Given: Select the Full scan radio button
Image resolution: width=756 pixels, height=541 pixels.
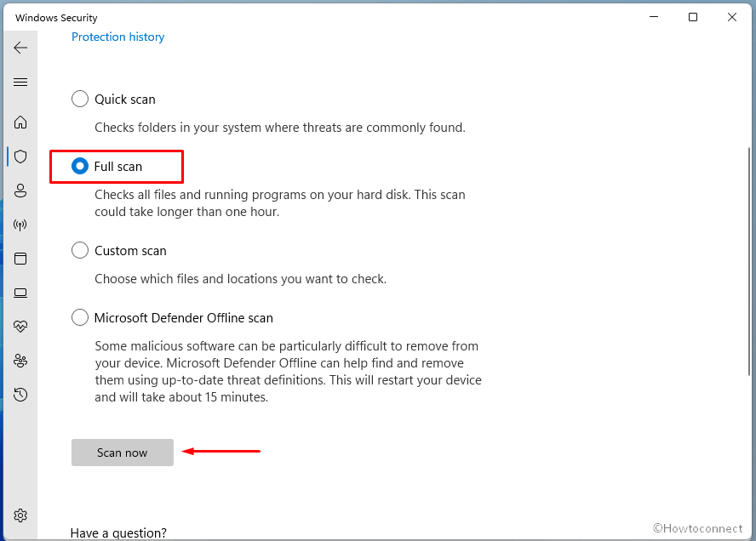Looking at the screenshot, I should point(80,166).
